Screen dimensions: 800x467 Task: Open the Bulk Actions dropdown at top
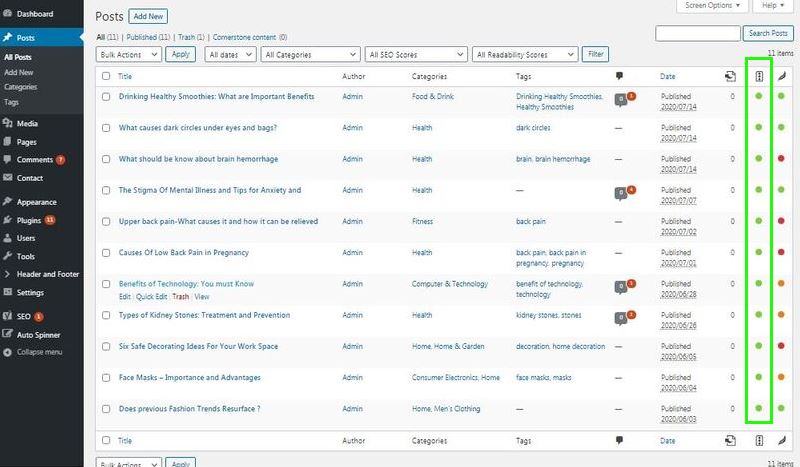pos(129,54)
